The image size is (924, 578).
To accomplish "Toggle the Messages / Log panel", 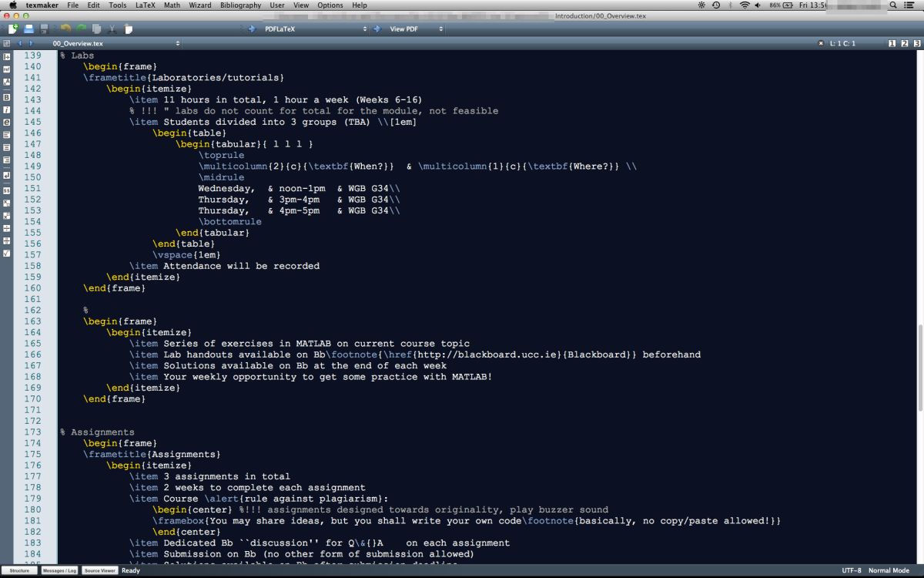I will tap(59, 570).
